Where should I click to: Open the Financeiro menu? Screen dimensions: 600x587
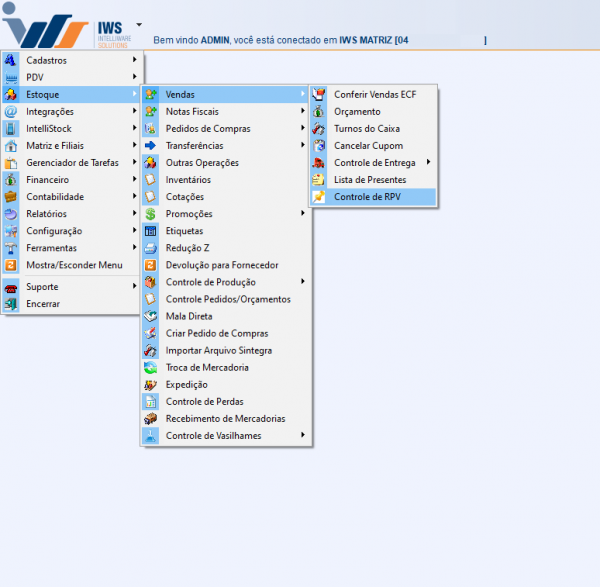point(47,180)
